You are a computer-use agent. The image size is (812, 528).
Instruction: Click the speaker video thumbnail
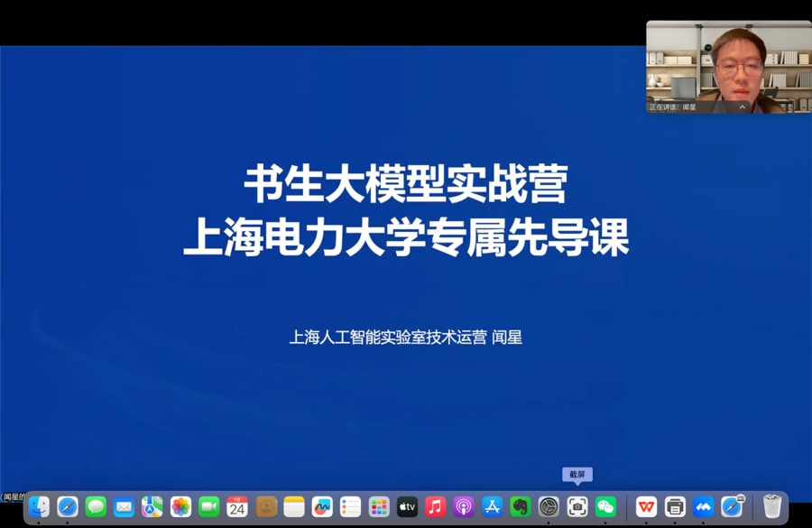727,63
